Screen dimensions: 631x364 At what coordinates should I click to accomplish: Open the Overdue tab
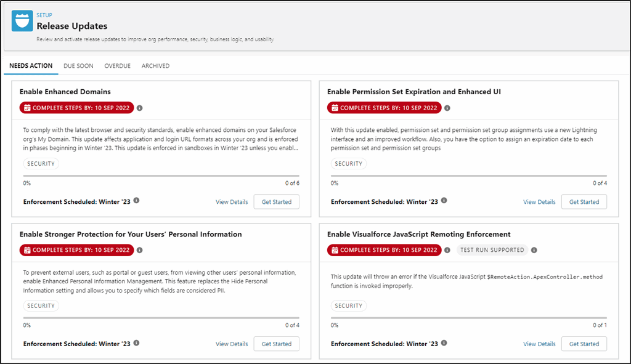[118, 66]
